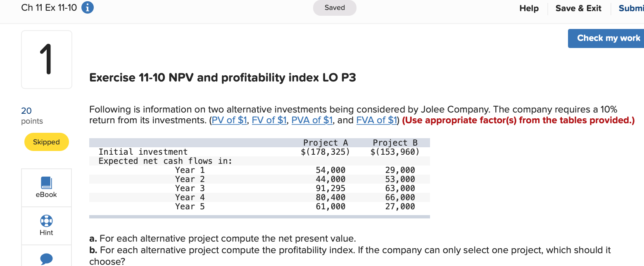Click Check my work button
This screenshot has height=266, width=644.
606,38
